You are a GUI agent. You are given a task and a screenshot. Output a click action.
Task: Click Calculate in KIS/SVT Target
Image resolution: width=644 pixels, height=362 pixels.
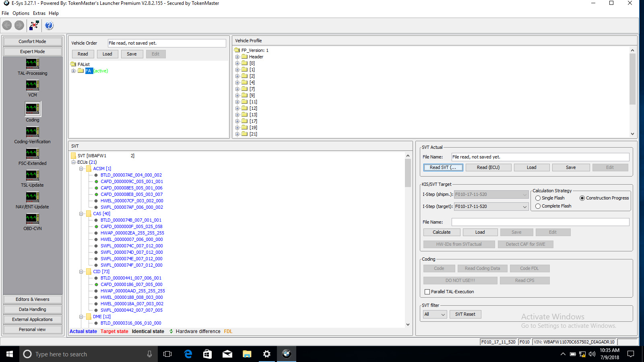coord(442,232)
